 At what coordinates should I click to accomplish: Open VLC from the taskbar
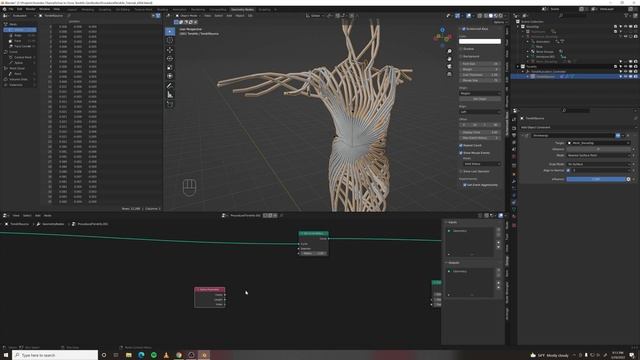click(x=166, y=355)
